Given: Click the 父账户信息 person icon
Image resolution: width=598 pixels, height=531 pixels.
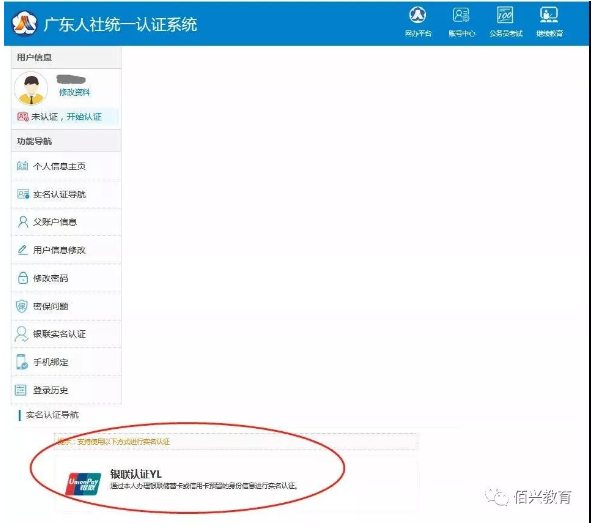Looking at the screenshot, I should click(23, 222).
